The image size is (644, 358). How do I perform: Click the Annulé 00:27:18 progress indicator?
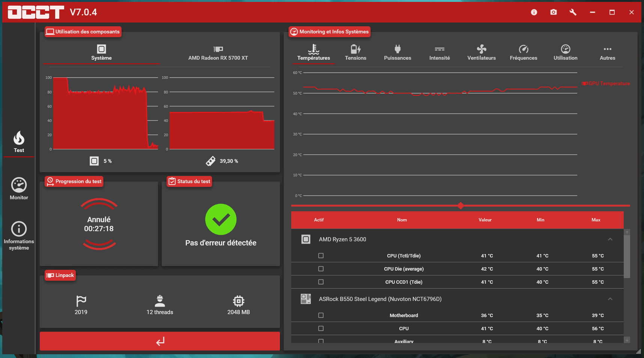(x=99, y=224)
